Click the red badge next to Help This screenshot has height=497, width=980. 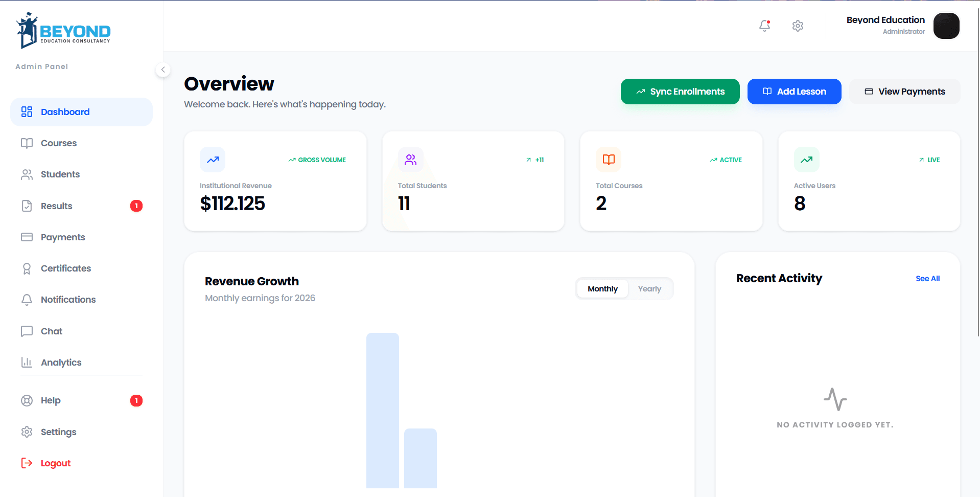click(136, 400)
